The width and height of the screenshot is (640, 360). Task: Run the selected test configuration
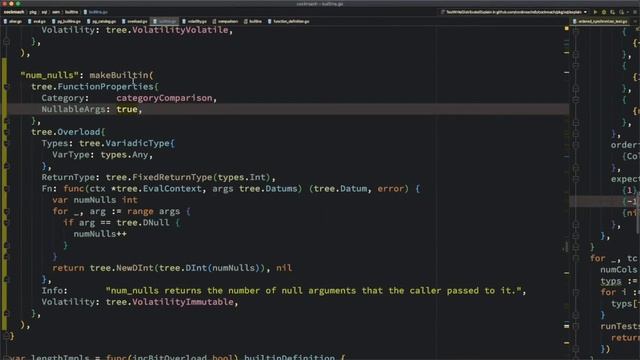coord(596,12)
